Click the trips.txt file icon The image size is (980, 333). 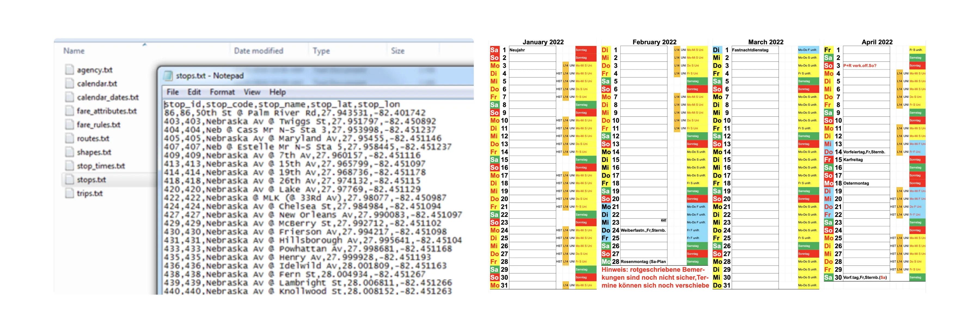[69, 193]
